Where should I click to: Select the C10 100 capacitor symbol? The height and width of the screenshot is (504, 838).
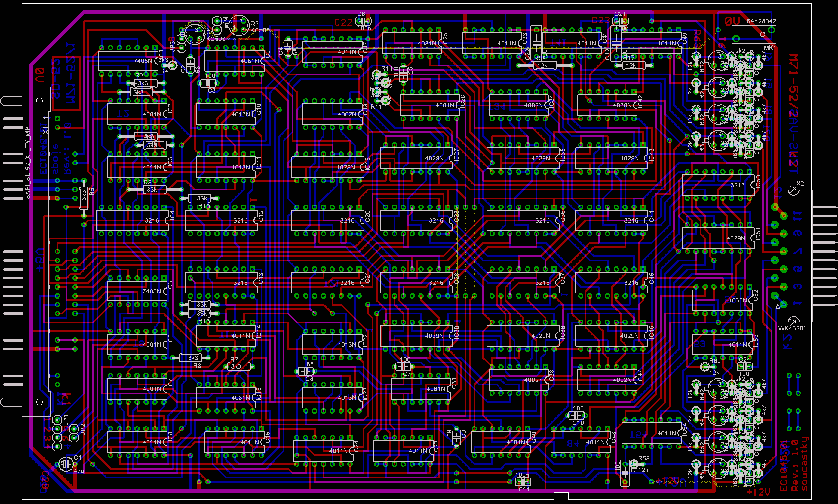pos(577,415)
